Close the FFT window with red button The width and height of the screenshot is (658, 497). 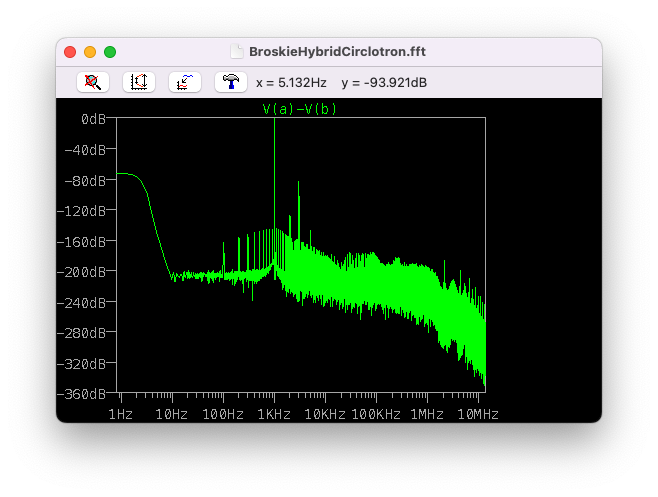(x=70, y=52)
